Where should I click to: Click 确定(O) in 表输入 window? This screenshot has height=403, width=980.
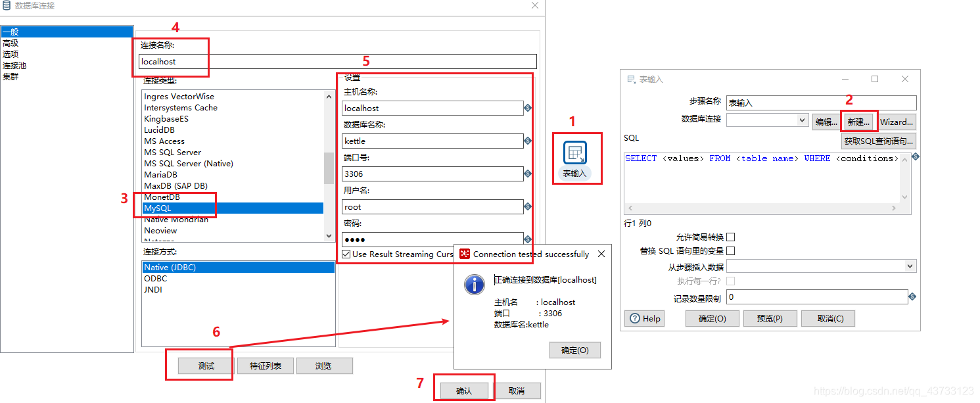pos(712,318)
